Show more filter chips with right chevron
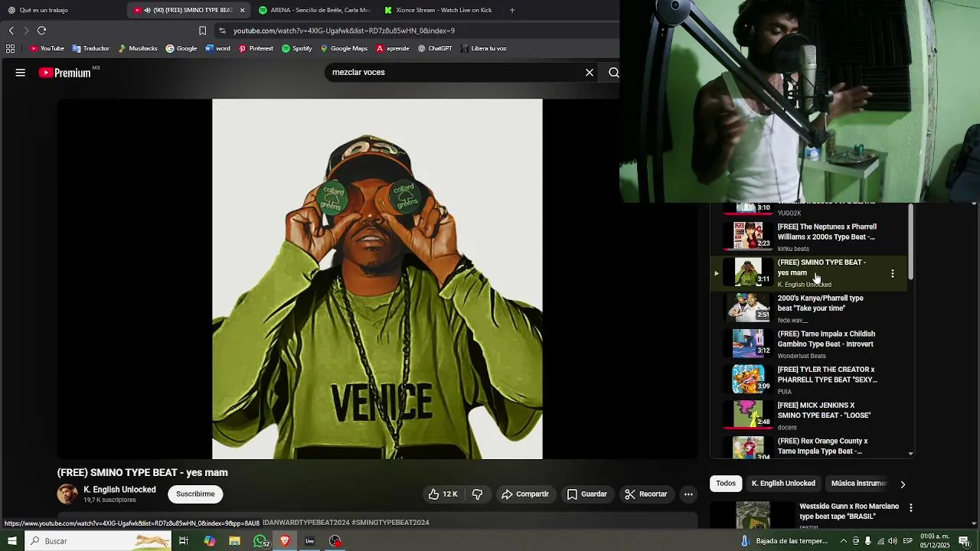 903,484
